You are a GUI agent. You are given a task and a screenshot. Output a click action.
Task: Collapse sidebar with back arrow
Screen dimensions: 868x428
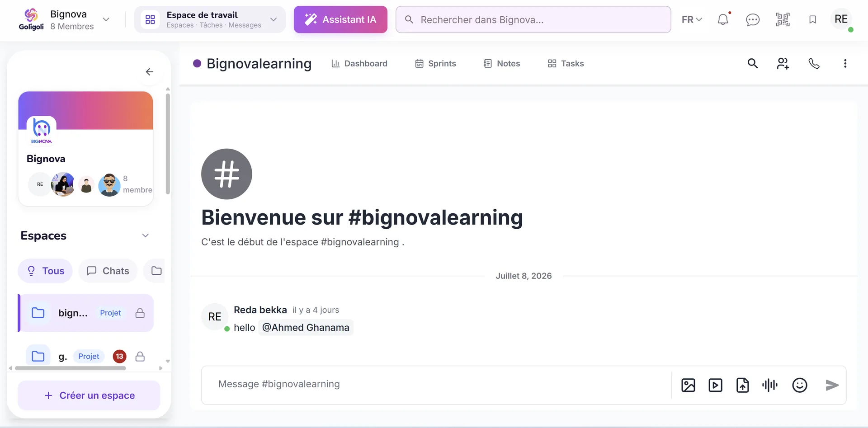[x=150, y=72]
